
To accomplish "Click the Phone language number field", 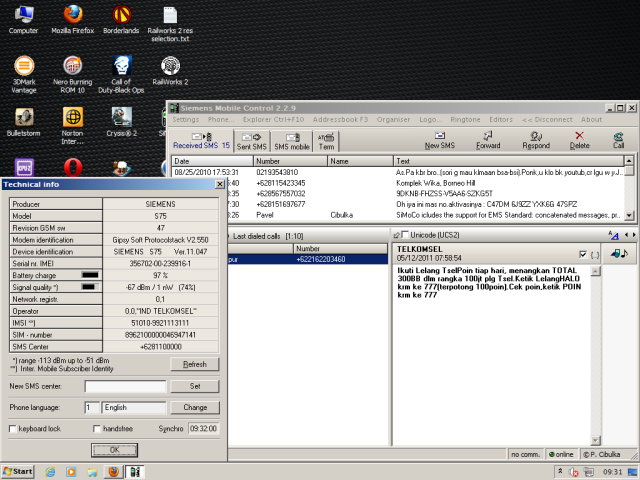I will (x=92, y=407).
